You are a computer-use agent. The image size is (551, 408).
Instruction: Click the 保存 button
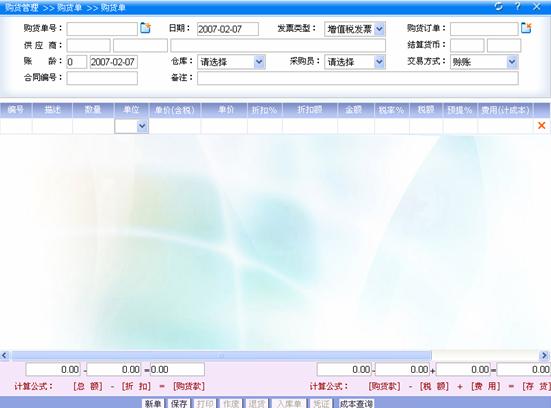click(x=179, y=403)
